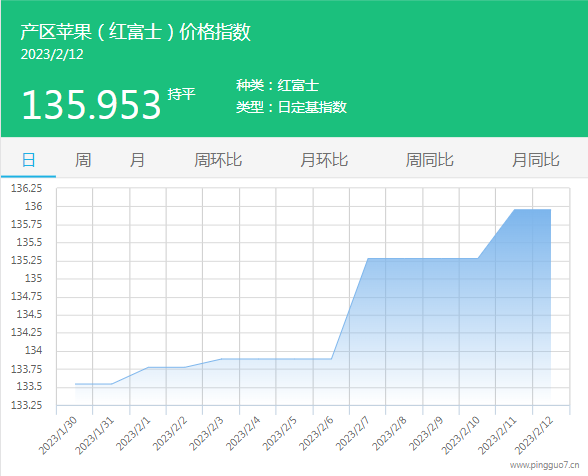Click the x-axis date 2023/2/9
This screenshot has width=588, height=476.
426,434
